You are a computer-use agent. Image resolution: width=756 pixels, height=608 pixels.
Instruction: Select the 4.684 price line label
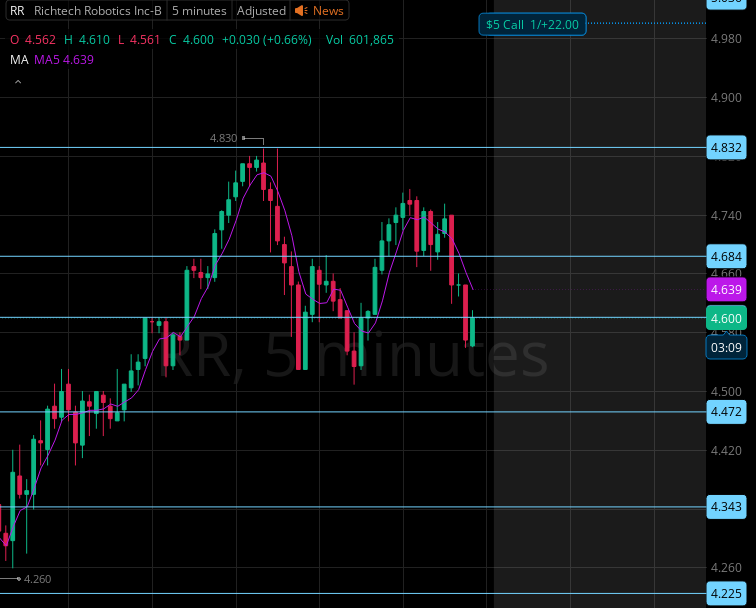[726, 257]
